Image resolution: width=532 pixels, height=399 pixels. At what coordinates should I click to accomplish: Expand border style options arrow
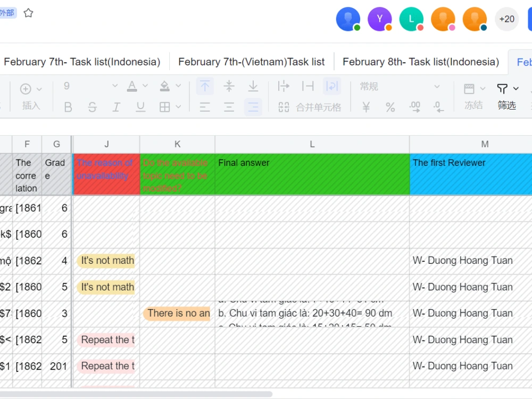click(178, 107)
